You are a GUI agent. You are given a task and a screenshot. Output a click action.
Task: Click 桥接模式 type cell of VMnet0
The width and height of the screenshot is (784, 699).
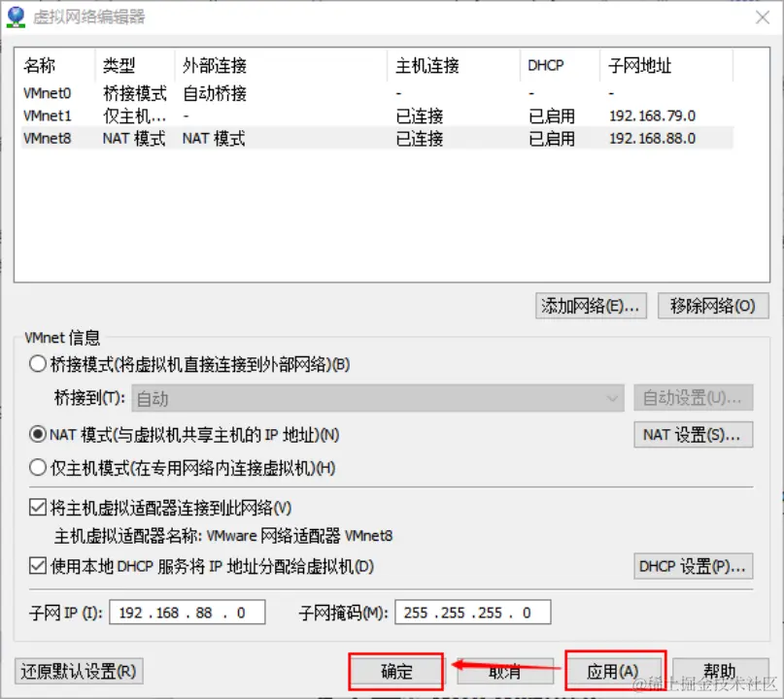(135, 93)
